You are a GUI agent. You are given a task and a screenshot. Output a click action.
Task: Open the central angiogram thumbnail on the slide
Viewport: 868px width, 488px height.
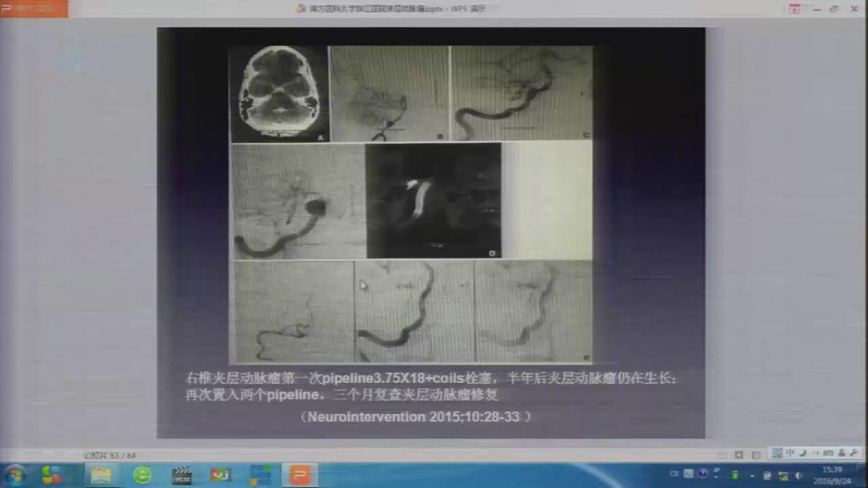click(433, 200)
